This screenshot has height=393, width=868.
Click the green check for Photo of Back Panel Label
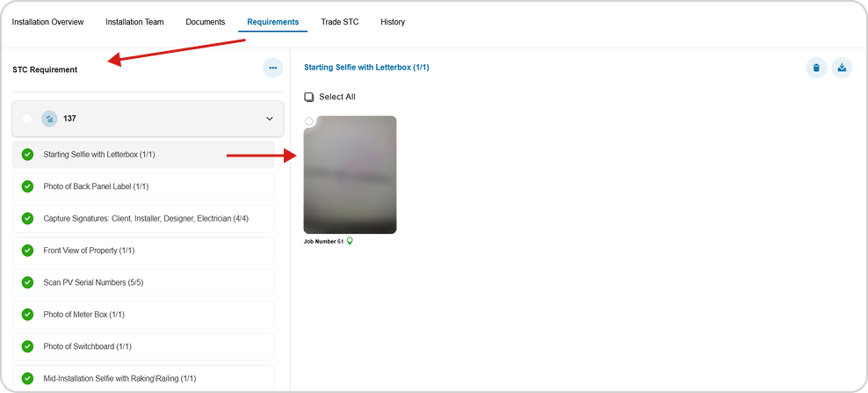pos(27,186)
